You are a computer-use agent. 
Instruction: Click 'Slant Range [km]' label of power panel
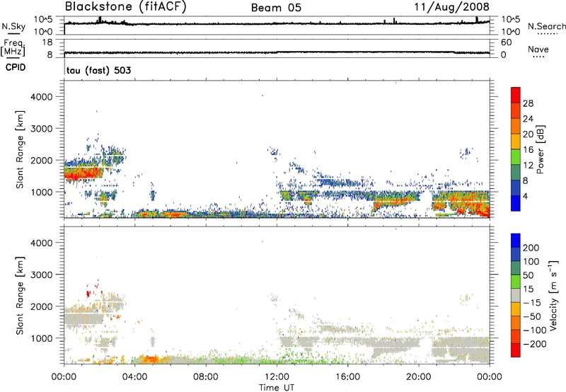[x=20, y=149]
